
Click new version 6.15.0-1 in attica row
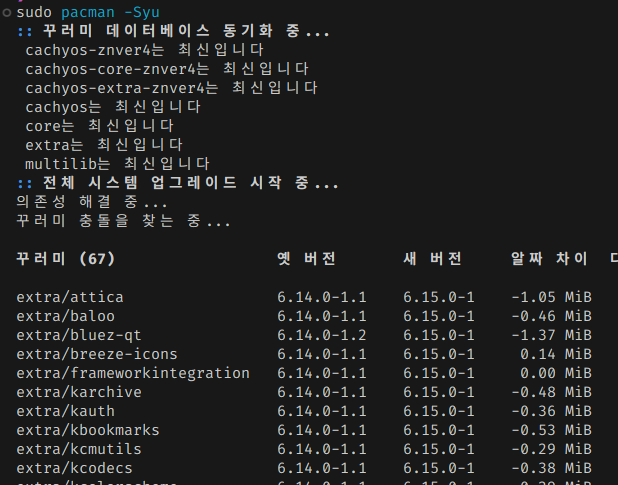click(x=439, y=297)
